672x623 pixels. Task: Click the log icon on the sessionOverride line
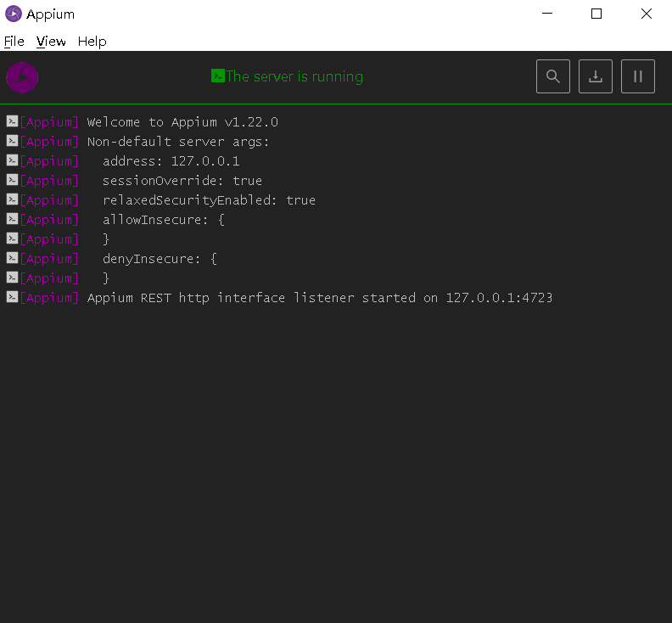coord(12,180)
